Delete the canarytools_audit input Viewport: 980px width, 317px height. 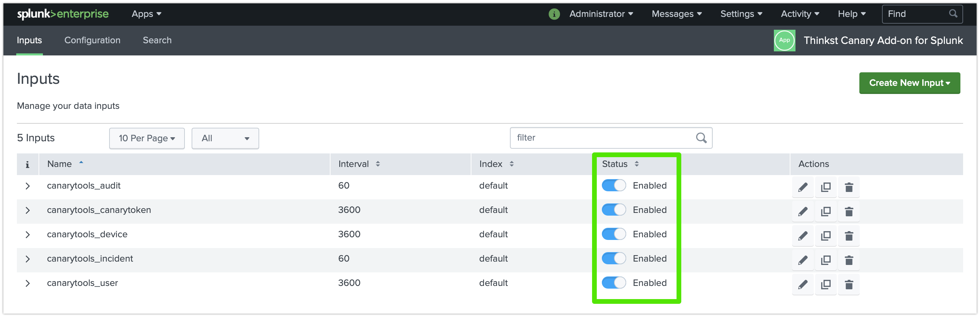849,187
